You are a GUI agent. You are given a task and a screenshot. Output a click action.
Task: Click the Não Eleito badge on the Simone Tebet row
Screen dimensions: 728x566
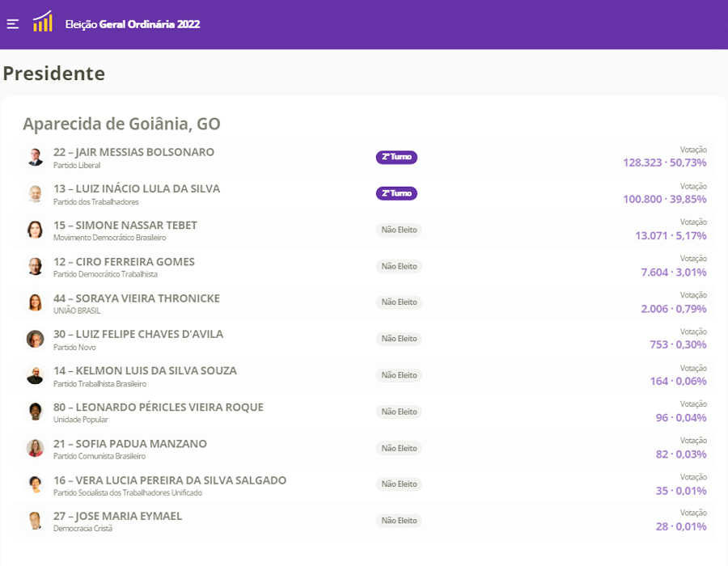399,230
